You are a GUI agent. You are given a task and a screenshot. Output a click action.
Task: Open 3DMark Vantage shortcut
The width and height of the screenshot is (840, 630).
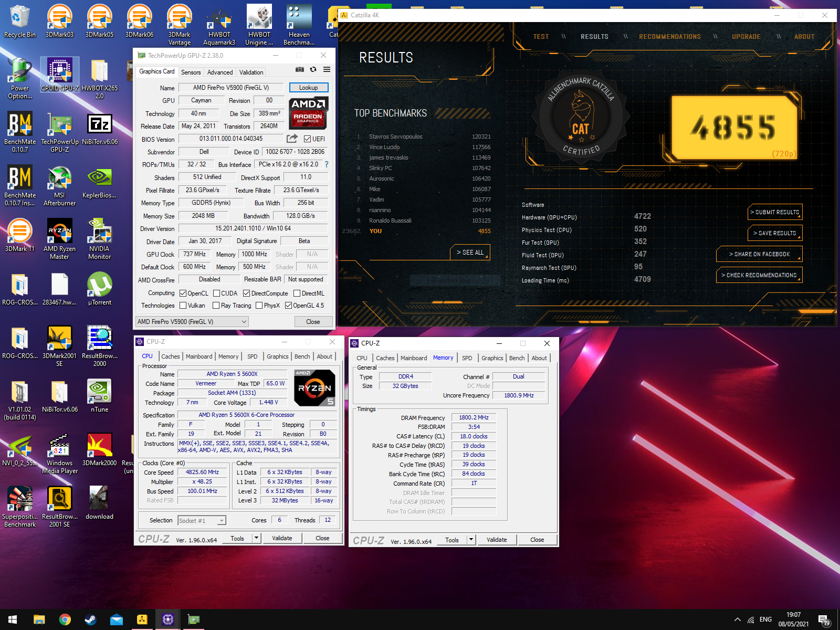pos(180,25)
